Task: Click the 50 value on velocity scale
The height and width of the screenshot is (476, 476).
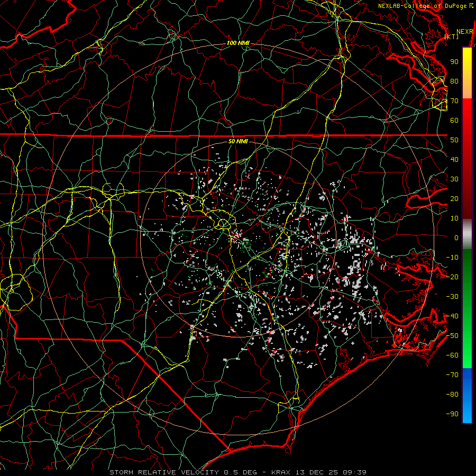Action: 454,140
